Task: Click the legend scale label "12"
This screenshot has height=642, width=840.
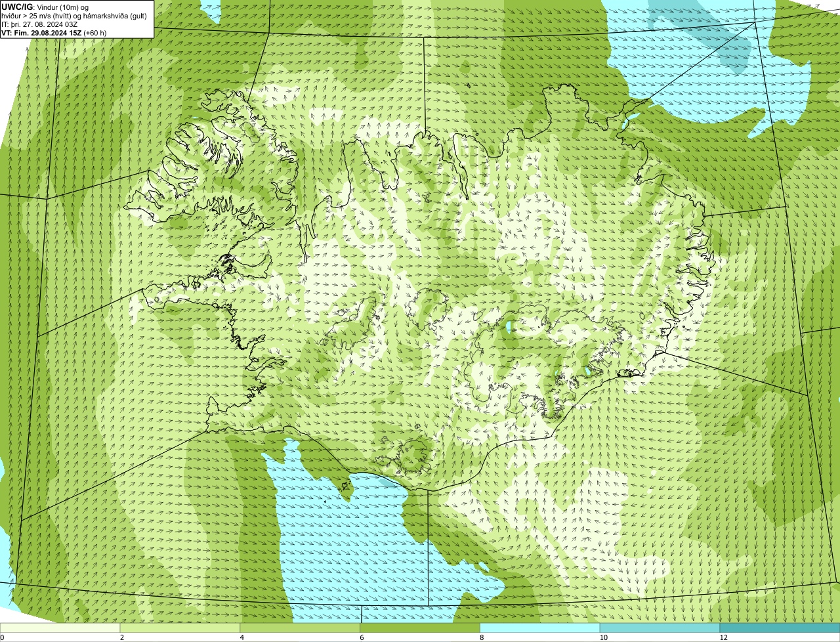Action: (x=723, y=637)
